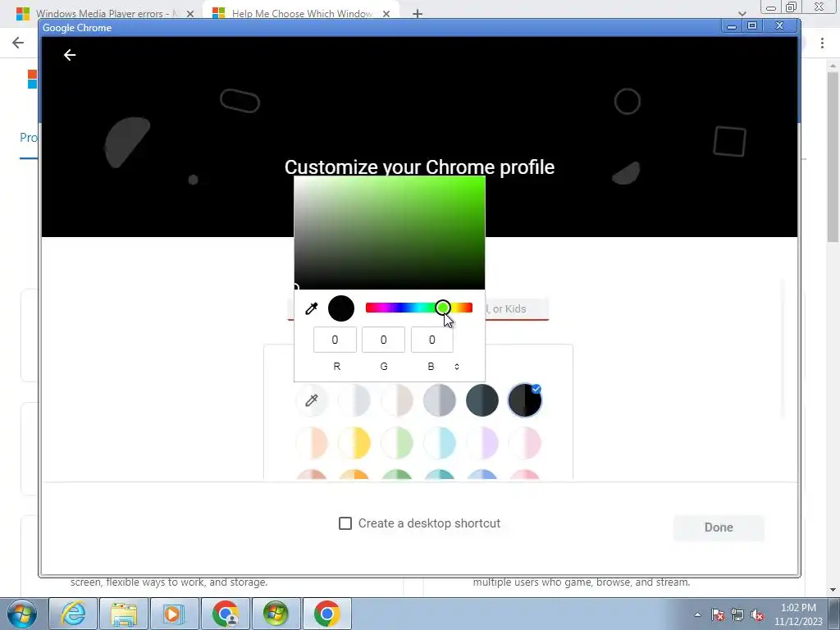Close the Help Me Choose tab

[386, 14]
